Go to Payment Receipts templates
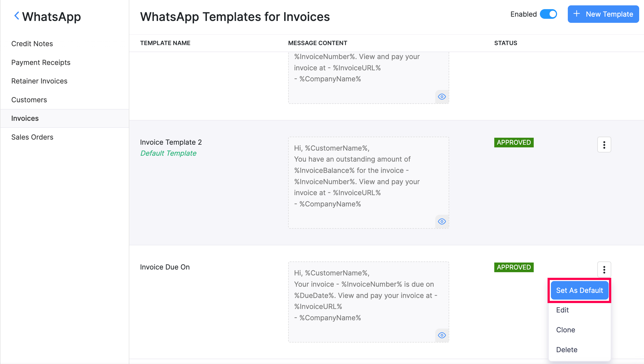The height and width of the screenshot is (364, 644). coord(41,63)
